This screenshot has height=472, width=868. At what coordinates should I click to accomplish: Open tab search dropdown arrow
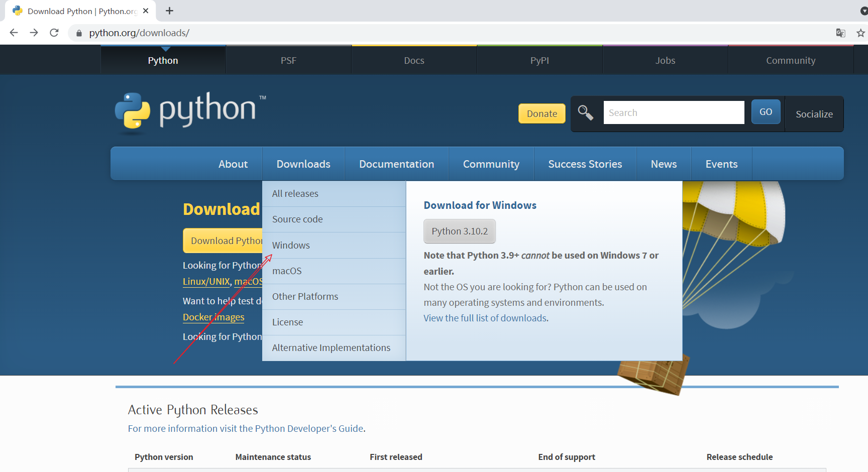[x=863, y=11]
